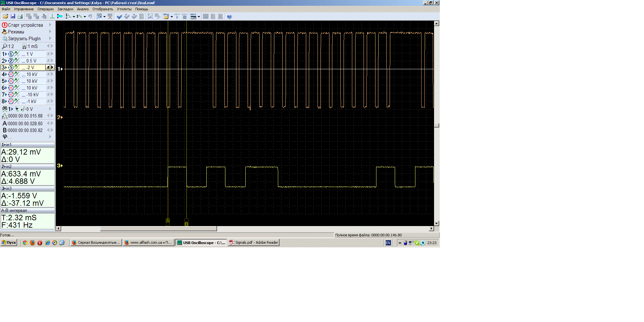Click the open file folder icon
Screen dimensions: 644x322
(x=5, y=16)
